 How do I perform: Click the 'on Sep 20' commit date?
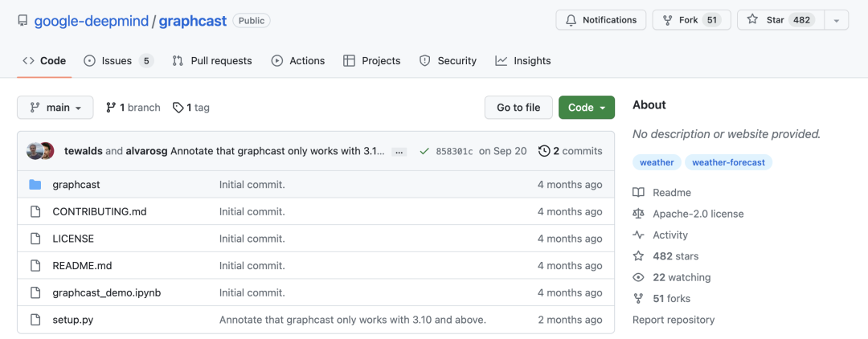502,151
